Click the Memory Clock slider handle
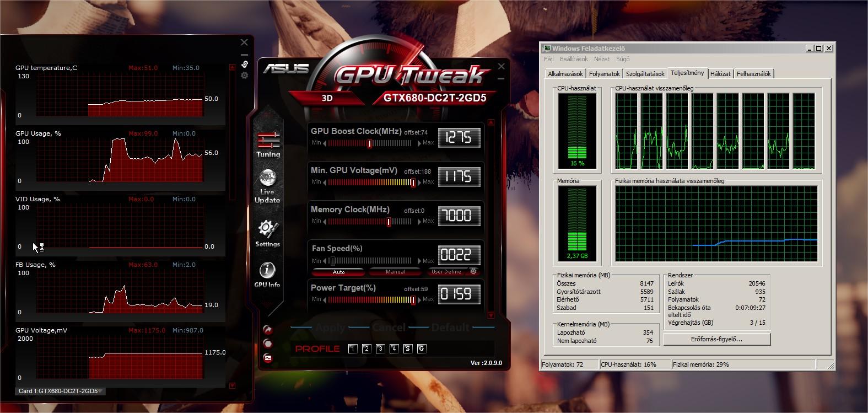 click(x=389, y=222)
